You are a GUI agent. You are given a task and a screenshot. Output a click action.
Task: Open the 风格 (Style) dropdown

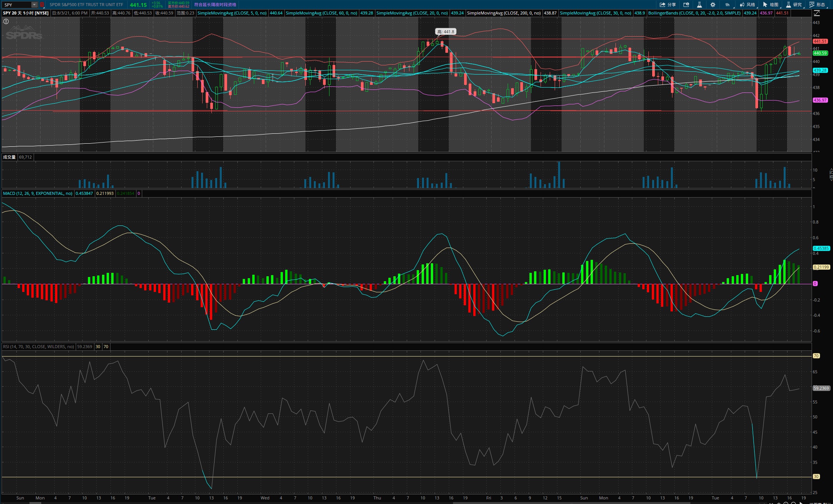click(x=747, y=5)
